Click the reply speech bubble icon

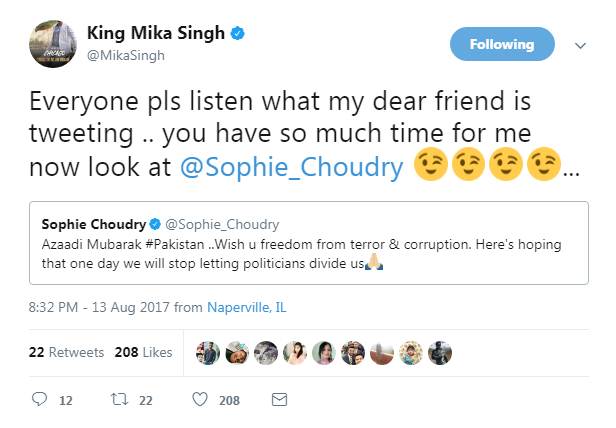click(41, 399)
